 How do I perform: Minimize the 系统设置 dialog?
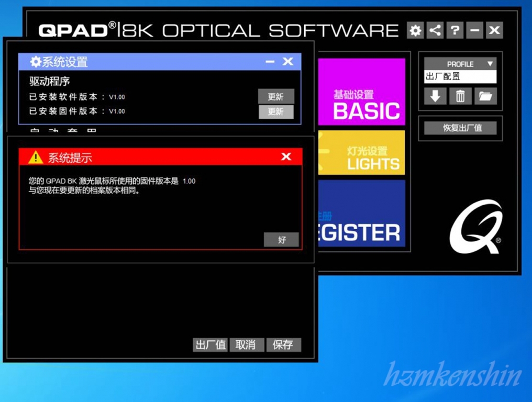click(270, 61)
